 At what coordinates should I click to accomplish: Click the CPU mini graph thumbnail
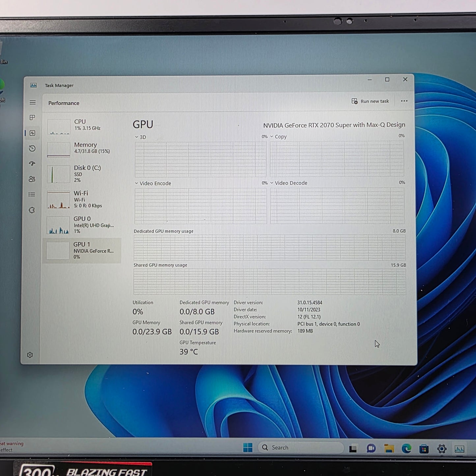[x=59, y=127]
